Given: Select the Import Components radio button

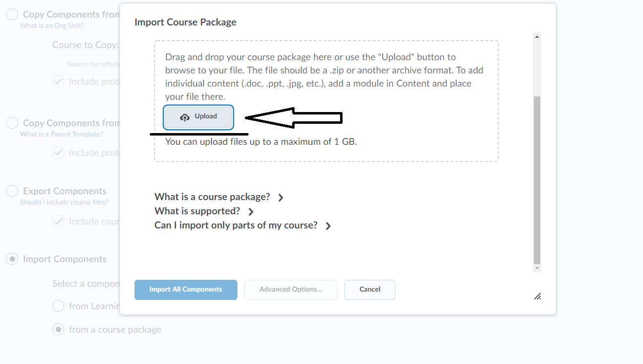Looking at the screenshot, I should pos(12,259).
